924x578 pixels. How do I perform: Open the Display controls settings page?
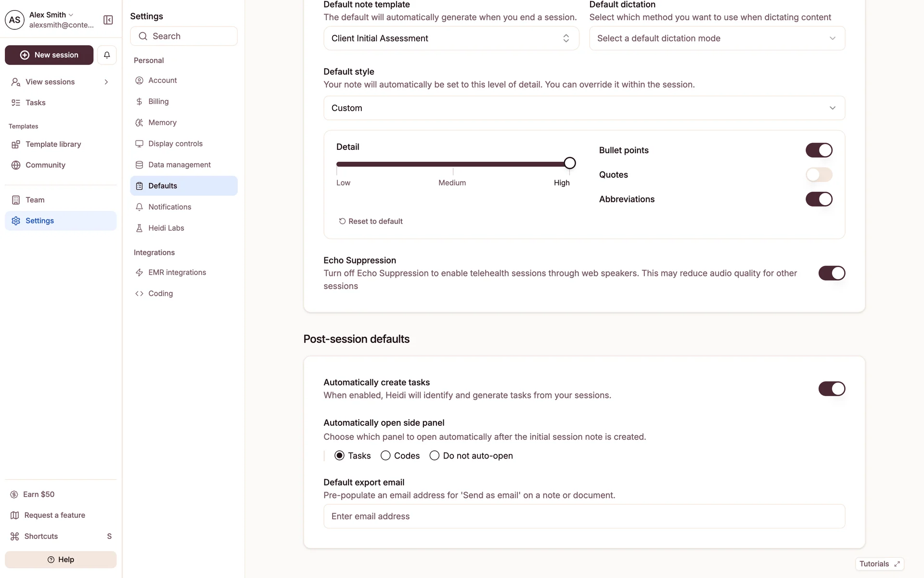point(175,144)
